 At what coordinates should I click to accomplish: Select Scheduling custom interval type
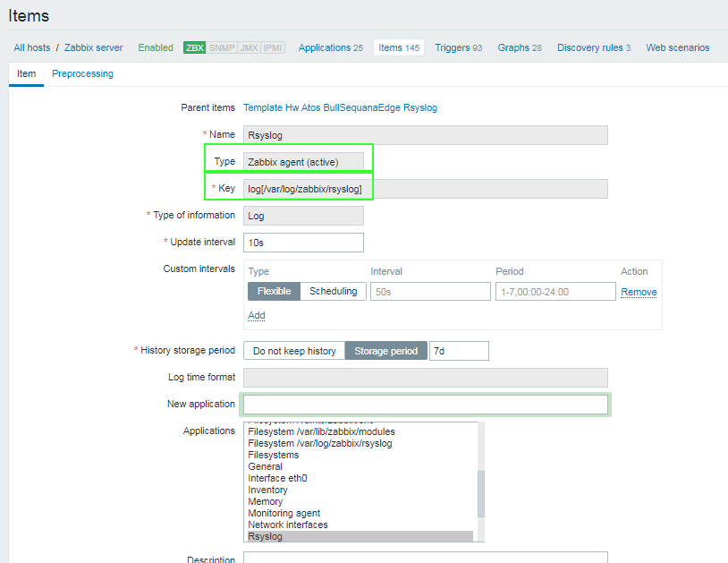pos(333,291)
